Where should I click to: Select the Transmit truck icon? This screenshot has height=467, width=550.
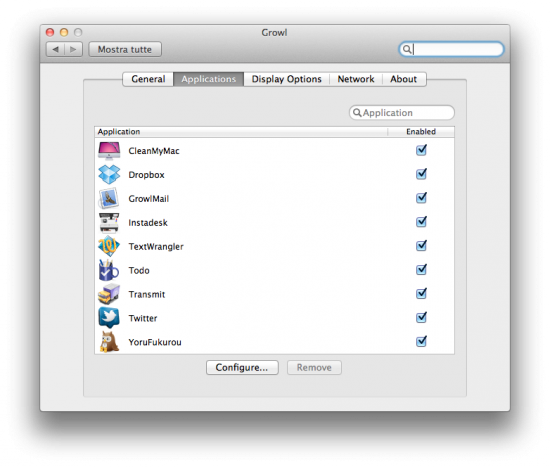tap(109, 294)
